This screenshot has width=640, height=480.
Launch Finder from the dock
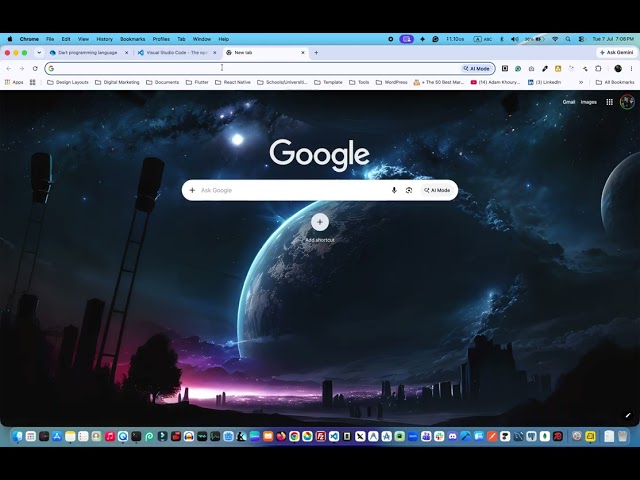point(17,436)
